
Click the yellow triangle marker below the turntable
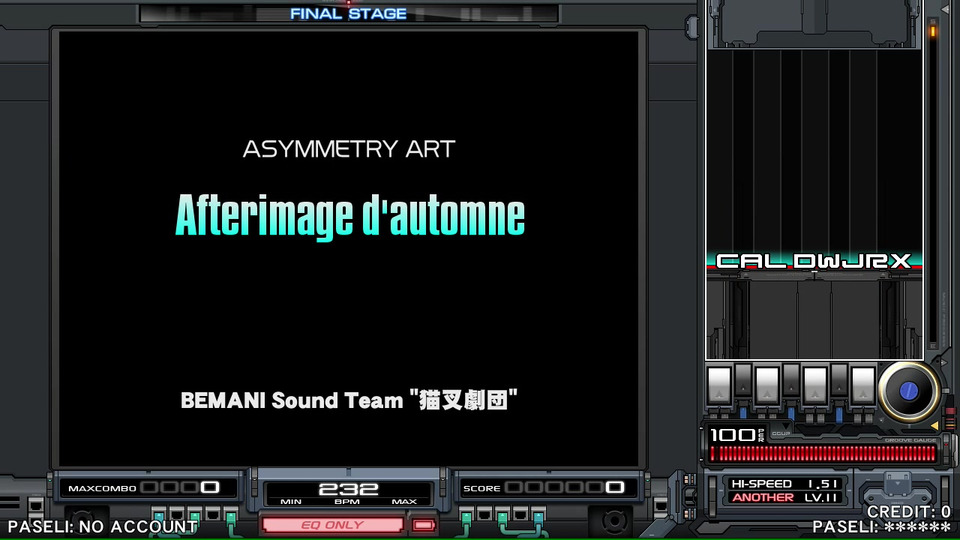click(x=934, y=425)
